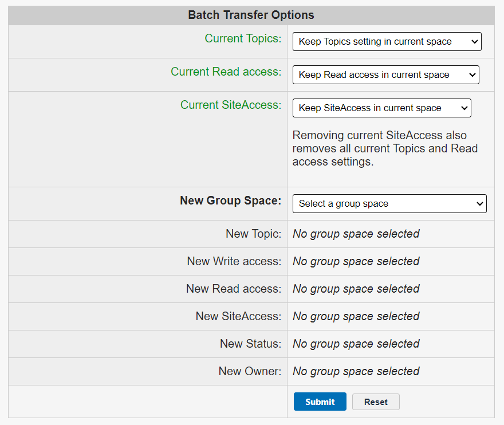
Task: Click the Batch Transfer Options heading
Action: pyautogui.click(x=251, y=15)
